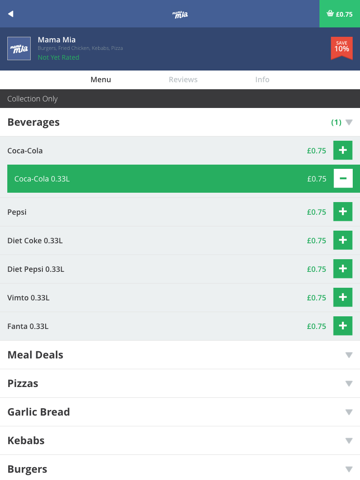Screen dimensions: 360x480
Task: Tap the £0.75 price beside Fanta 0.33L
Action: pyautogui.click(x=316, y=326)
